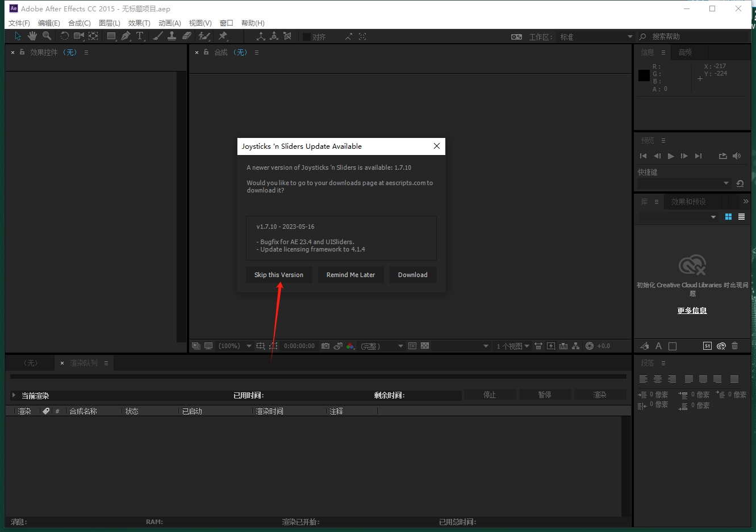This screenshot has width=756, height=532.
Task: Click the Download button
Action: (413, 275)
